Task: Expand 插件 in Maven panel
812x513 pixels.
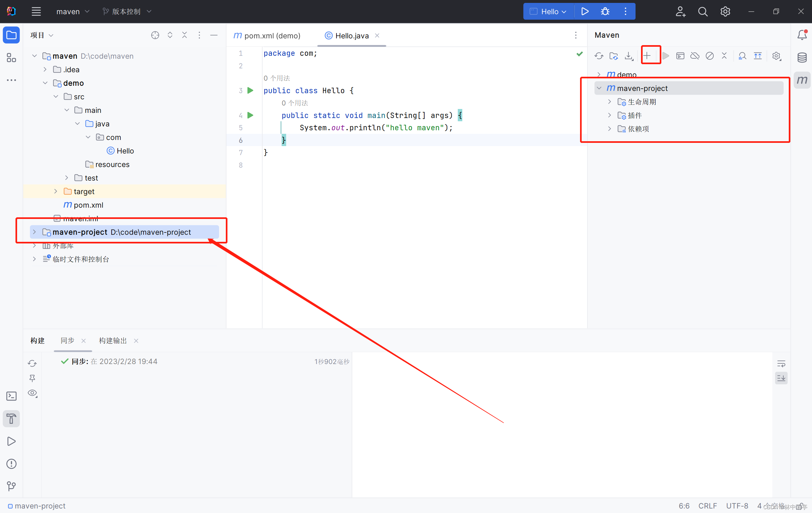Action: point(609,115)
